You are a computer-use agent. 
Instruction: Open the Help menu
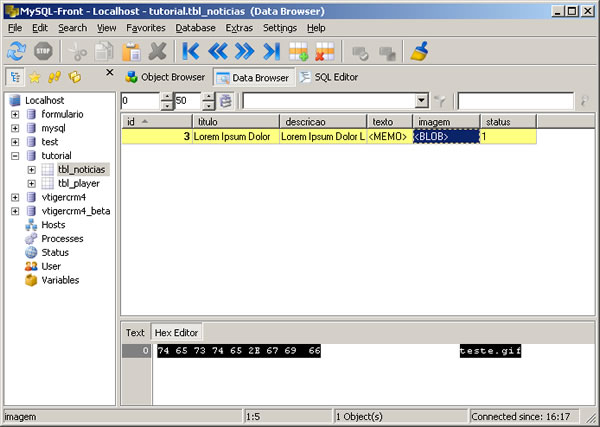(316, 28)
